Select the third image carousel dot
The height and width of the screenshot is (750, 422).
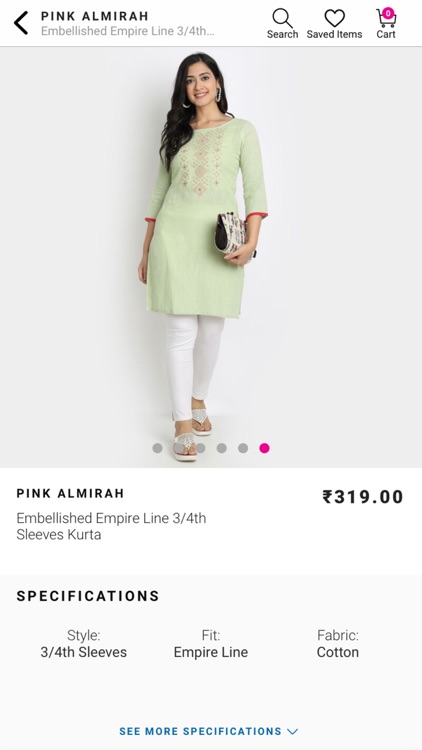coord(200,448)
